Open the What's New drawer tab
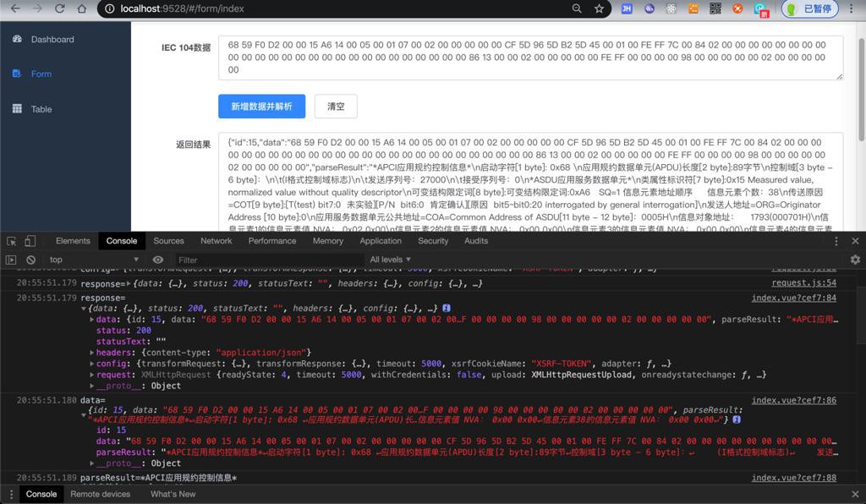 click(173, 494)
